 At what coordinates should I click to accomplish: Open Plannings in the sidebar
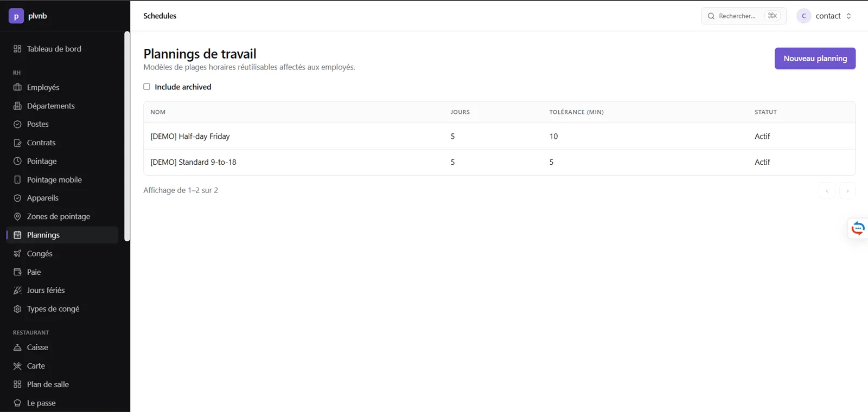(x=62, y=235)
